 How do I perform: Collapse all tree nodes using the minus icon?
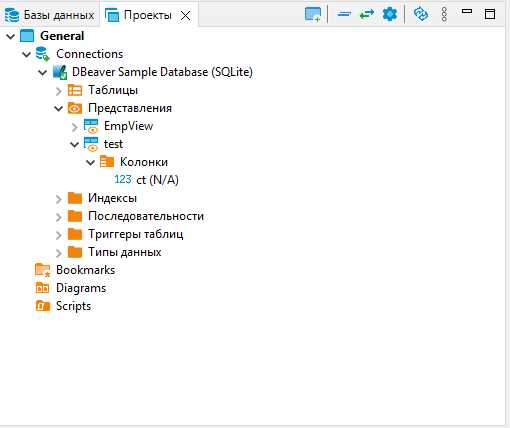344,14
